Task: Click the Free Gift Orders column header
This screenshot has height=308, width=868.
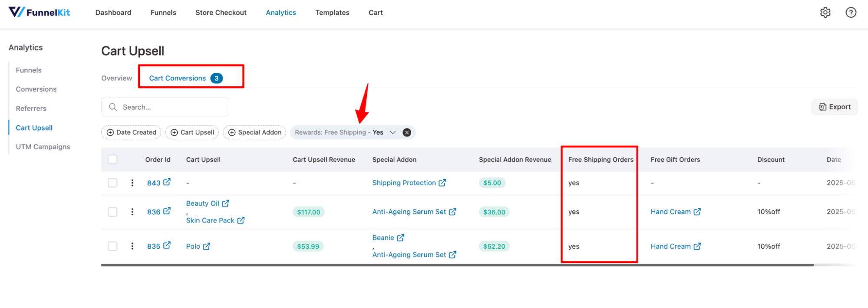Action: (x=675, y=159)
